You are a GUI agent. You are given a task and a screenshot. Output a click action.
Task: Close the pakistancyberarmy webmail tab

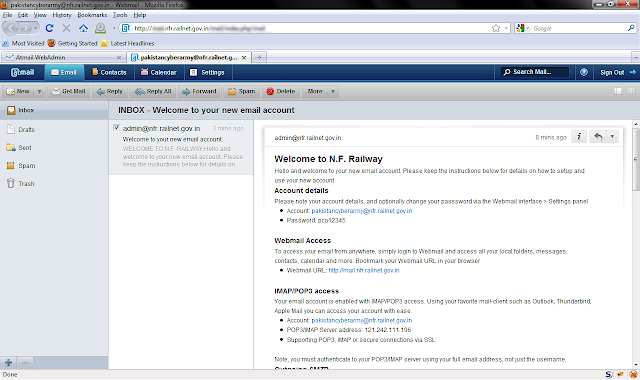click(244, 58)
